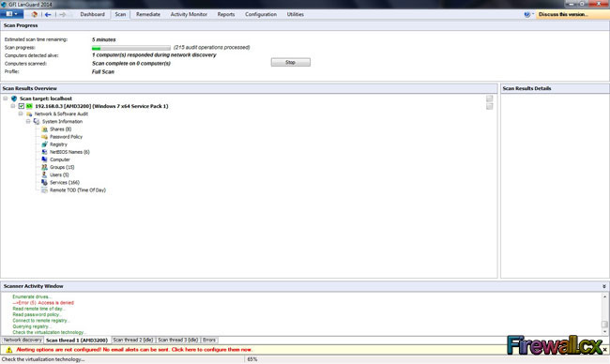Click the Shares icon in the tree
The image size is (610, 364).
[x=44, y=129]
